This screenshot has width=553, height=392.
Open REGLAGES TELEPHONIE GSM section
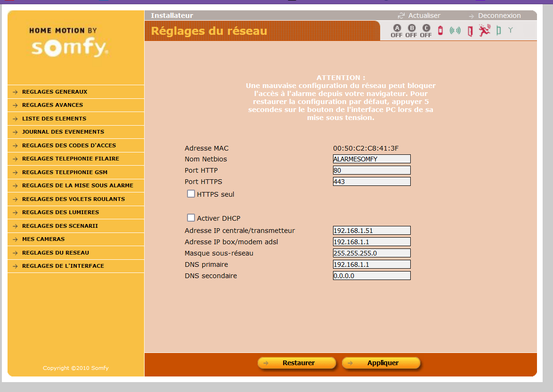click(x=65, y=172)
